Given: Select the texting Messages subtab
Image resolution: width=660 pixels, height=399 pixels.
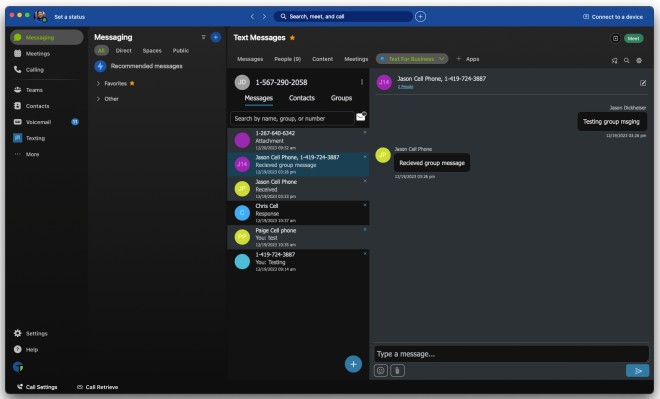Looking at the screenshot, I should (x=258, y=98).
